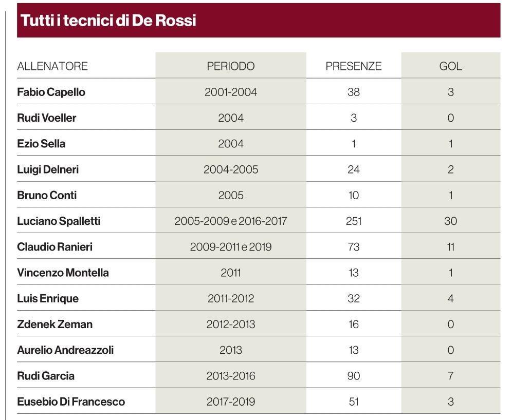Select the PERIODO column header
Viewport: 512px width, 420px height.
tap(230, 66)
